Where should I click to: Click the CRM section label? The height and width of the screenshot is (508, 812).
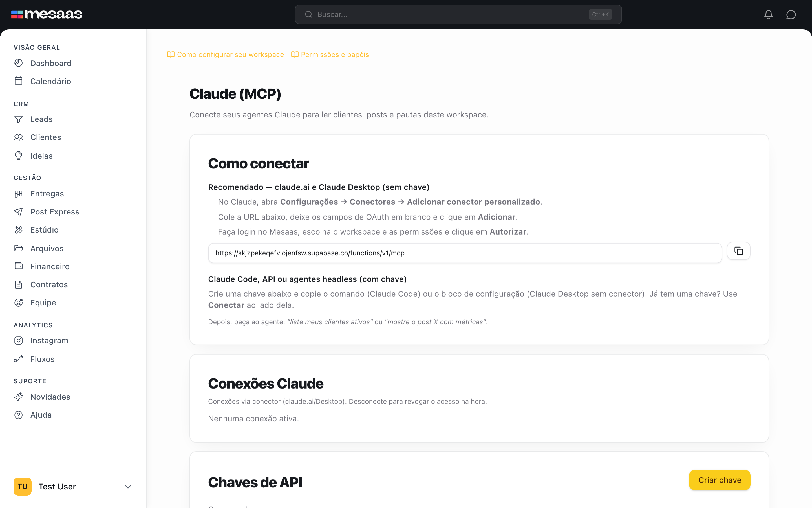coord(21,104)
